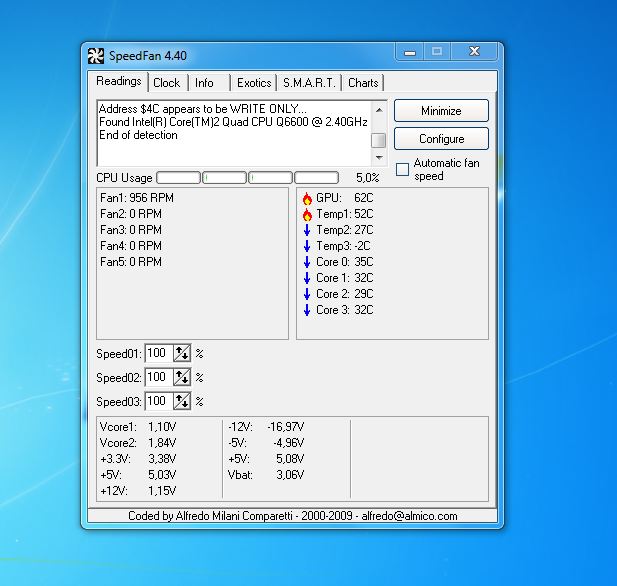Show the Charts tab
The width and height of the screenshot is (617, 586).
[x=363, y=83]
